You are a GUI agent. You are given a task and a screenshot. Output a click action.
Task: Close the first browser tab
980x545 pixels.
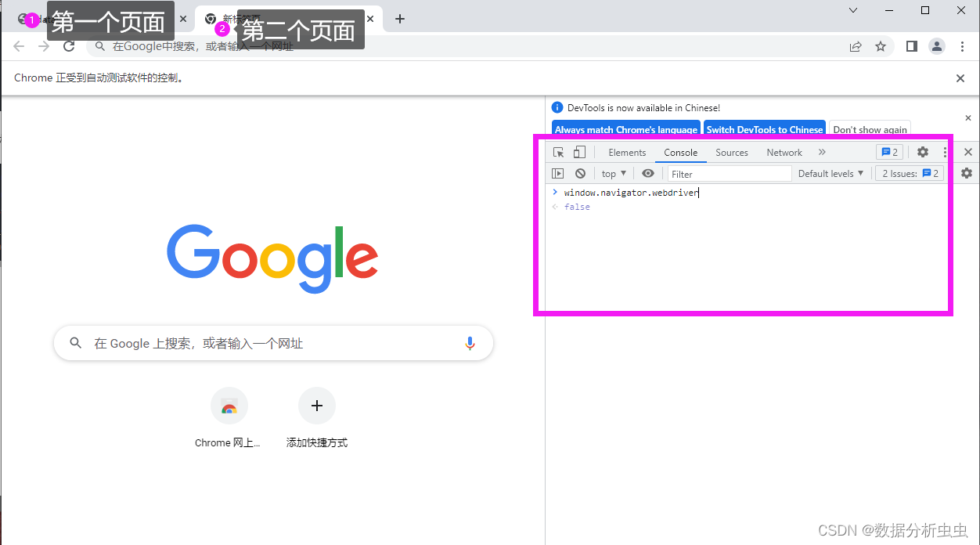183,19
